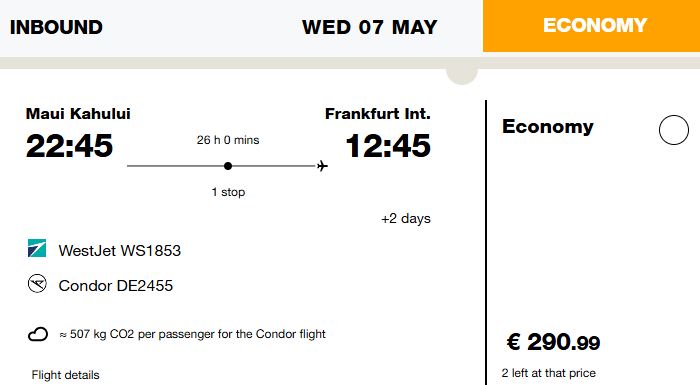
Task: Select the Economy fare radio button
Action: pos(674,130)
